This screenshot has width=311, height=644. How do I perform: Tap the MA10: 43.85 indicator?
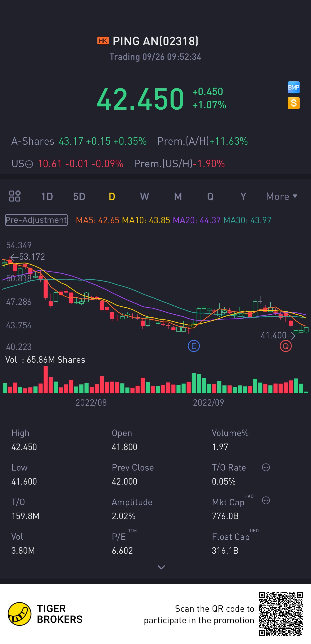(x=146, y=220)
